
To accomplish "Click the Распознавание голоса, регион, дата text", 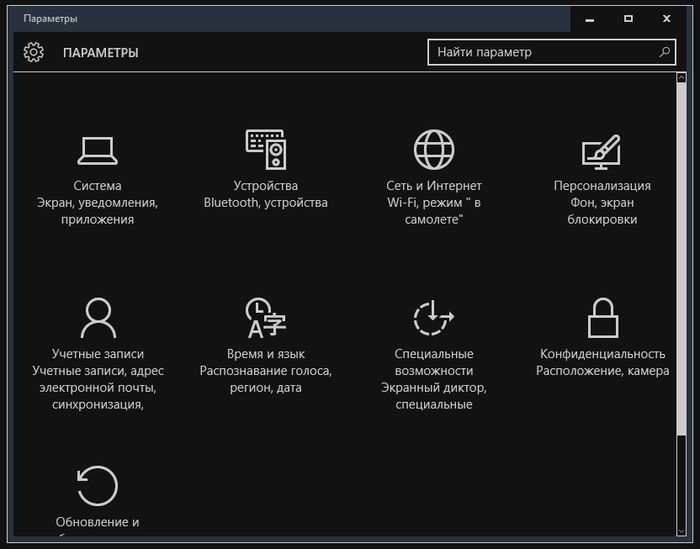I will [x=266, y=379].
